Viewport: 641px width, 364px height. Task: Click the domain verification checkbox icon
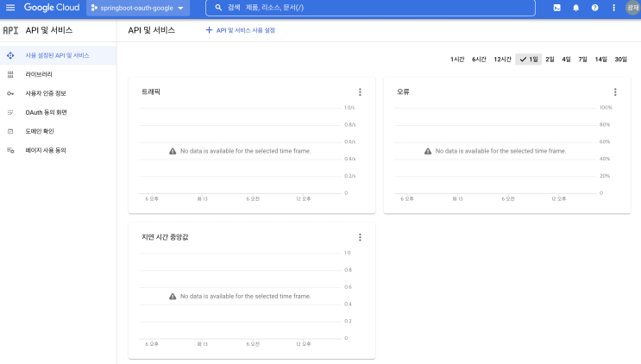coord(10,131)
